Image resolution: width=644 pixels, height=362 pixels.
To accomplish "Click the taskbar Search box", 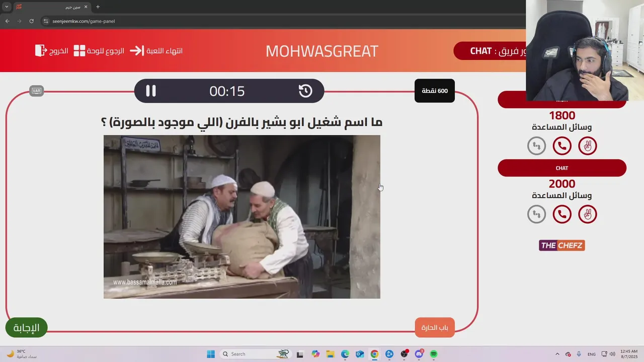I will pos(256,354).
